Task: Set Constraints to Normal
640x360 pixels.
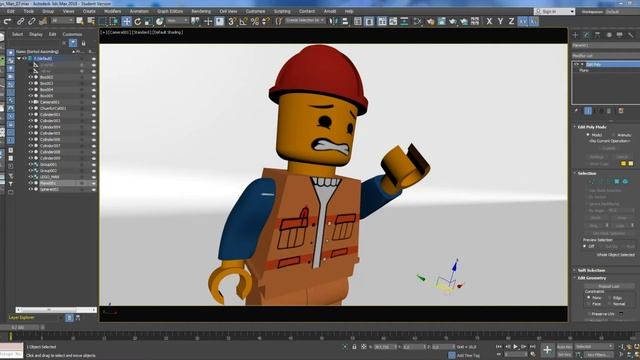Action: point(609,304)
